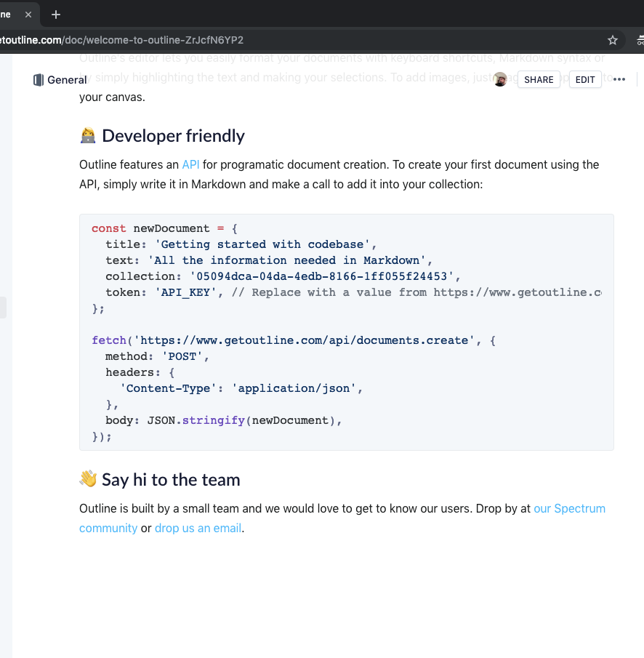This screenshot has height=658, width=644.
Task: Close the current browser tab
Action: pos(28,15)
